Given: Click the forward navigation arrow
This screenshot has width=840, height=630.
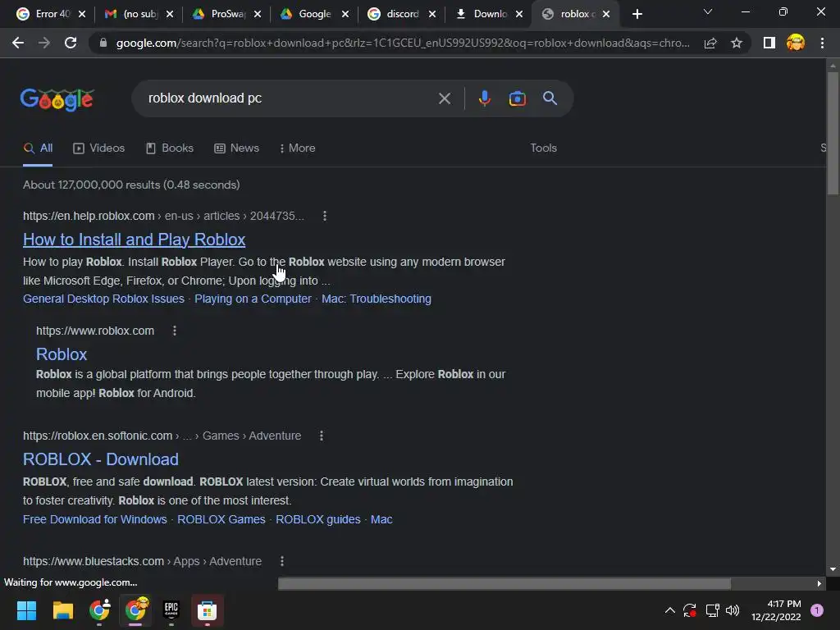Looking at the screenshot, I should [x=44, y=43].
